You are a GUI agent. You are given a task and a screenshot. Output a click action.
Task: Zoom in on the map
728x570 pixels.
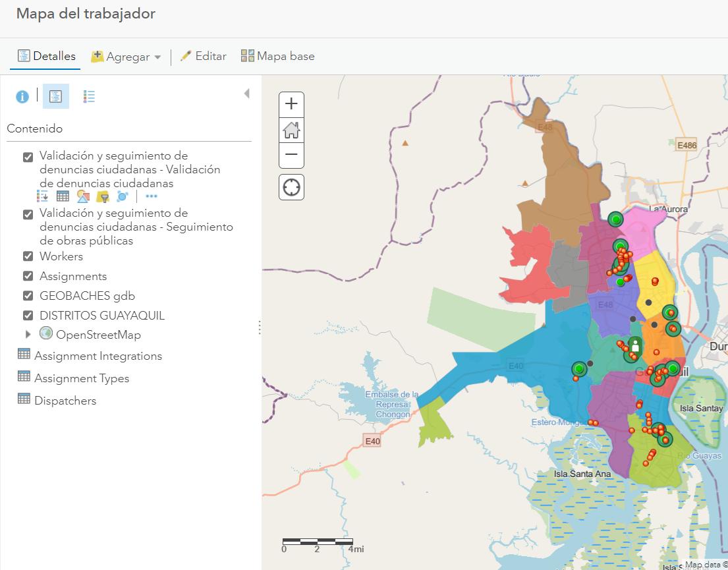pyautogui.click(x=291, y=104)
